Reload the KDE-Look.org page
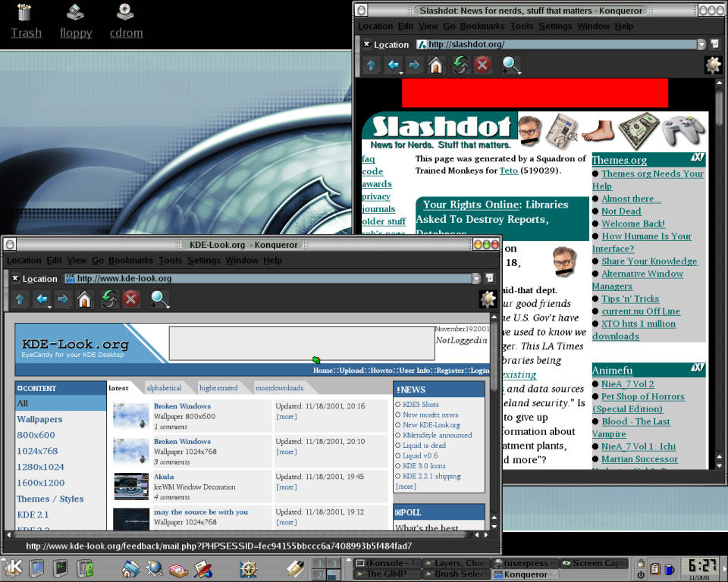Screen dimensions: 728x582 (109, 300)
